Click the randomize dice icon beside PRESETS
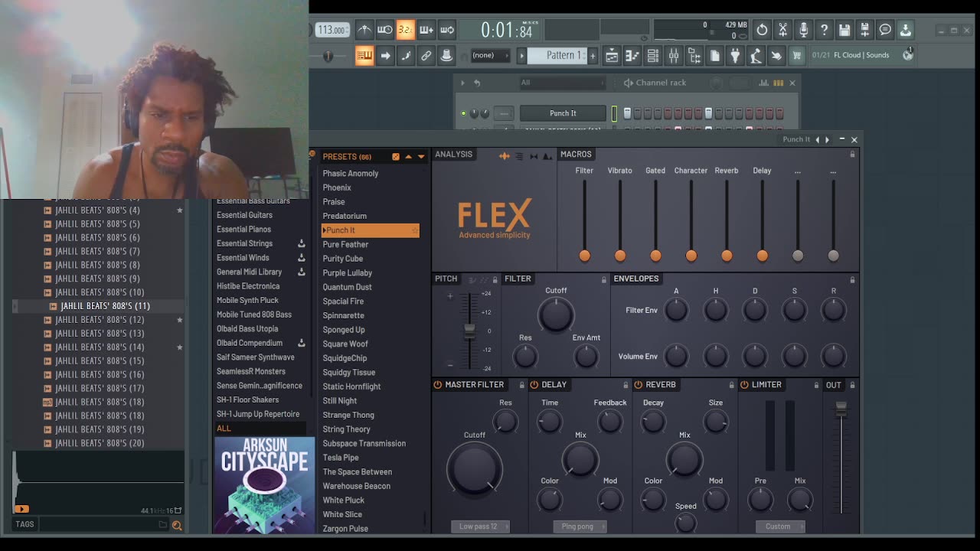The image size is (980, 551). (x=396, y=157)
